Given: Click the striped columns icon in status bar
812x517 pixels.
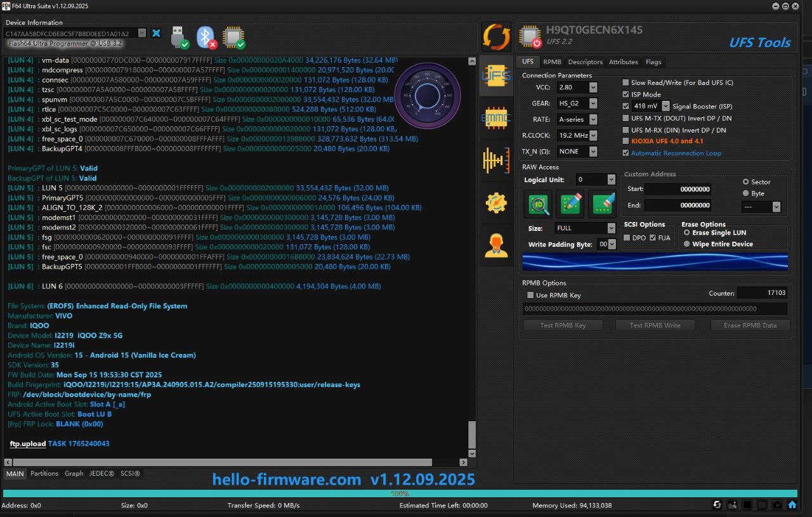Looking at the screenshot, I should pyautogui.click(x=762, y=505).
